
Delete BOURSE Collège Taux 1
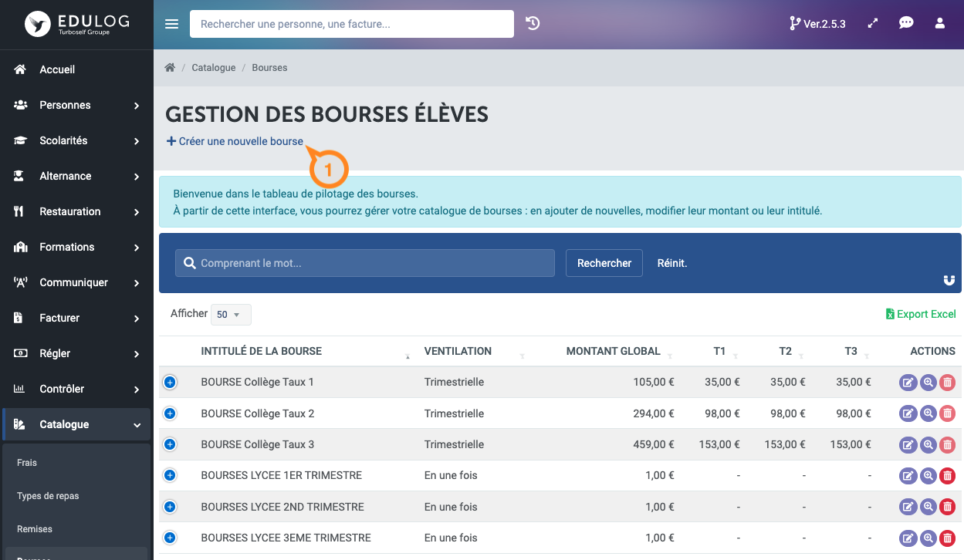(948, 383)
